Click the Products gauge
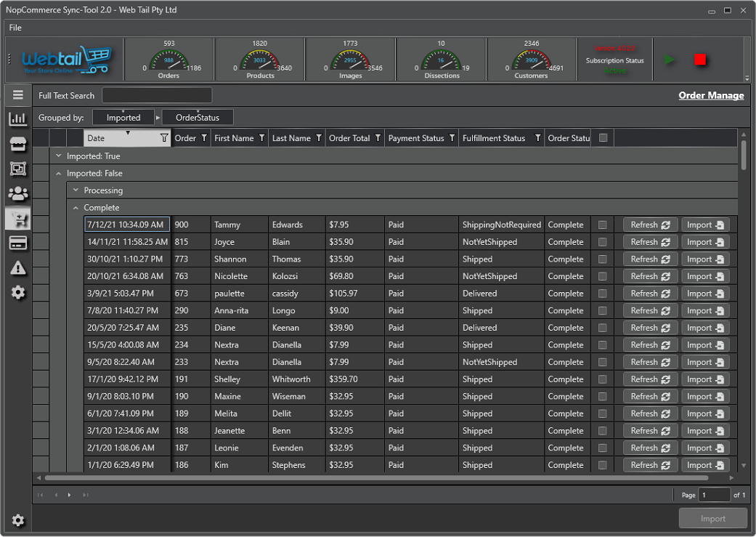Image resolution: width=756 pixels, height=537 pixels. tap(260, 60)
